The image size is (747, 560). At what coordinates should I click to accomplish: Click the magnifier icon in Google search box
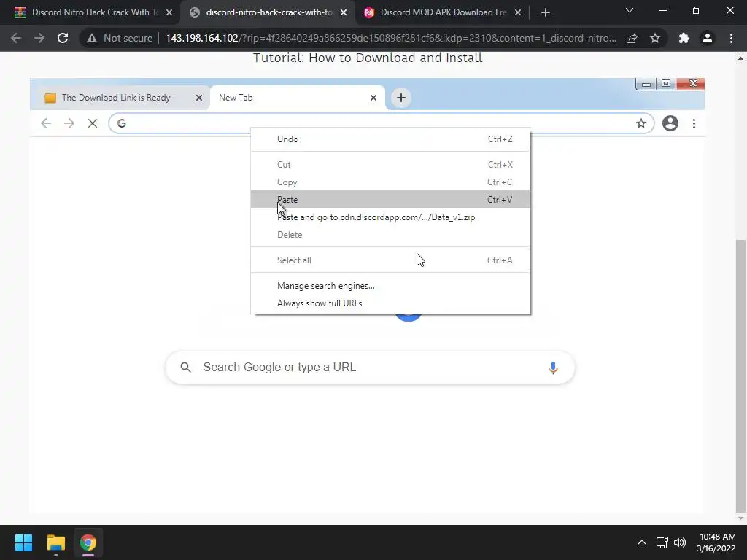point(186,367)
